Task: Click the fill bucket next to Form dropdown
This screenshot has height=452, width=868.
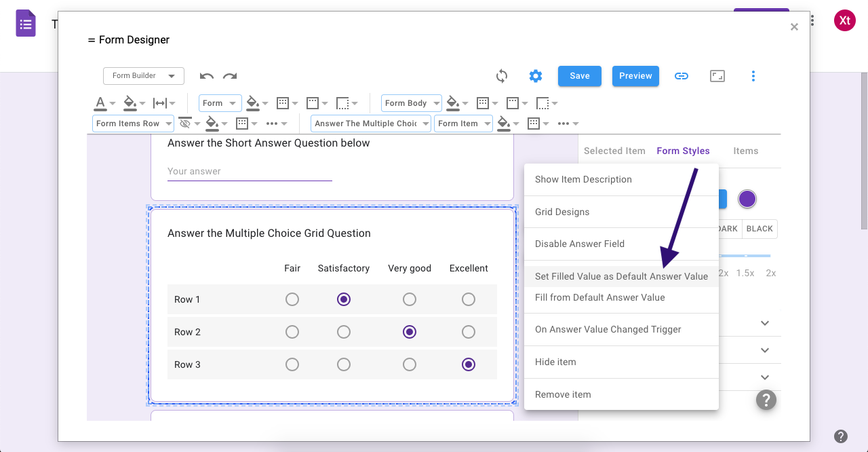Action: point(253,103)
